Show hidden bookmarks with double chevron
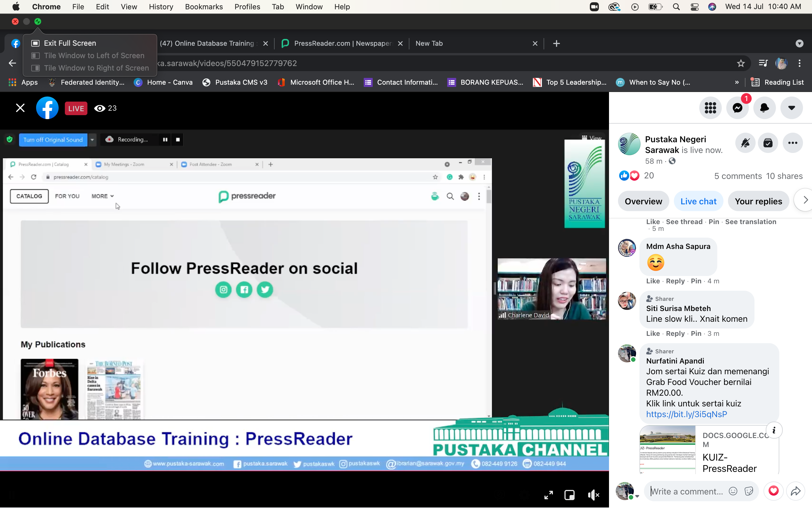This screenshot has height=508, width=812. click(x=736, y=82)
